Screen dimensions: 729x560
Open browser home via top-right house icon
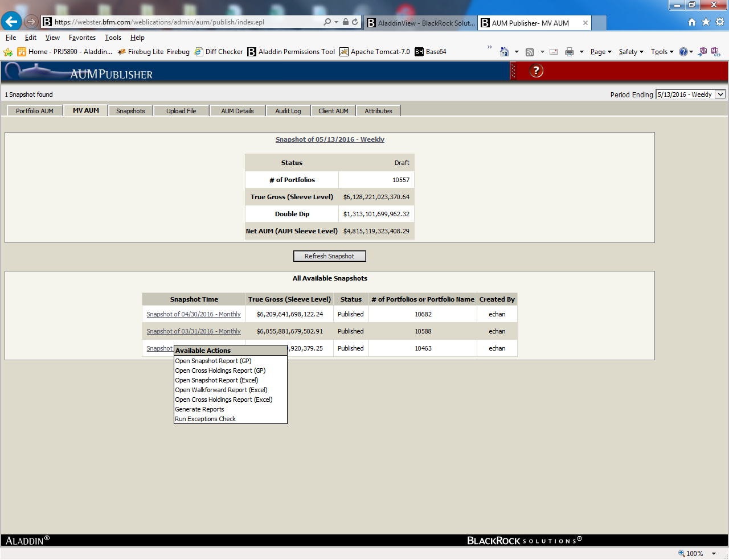692,22
